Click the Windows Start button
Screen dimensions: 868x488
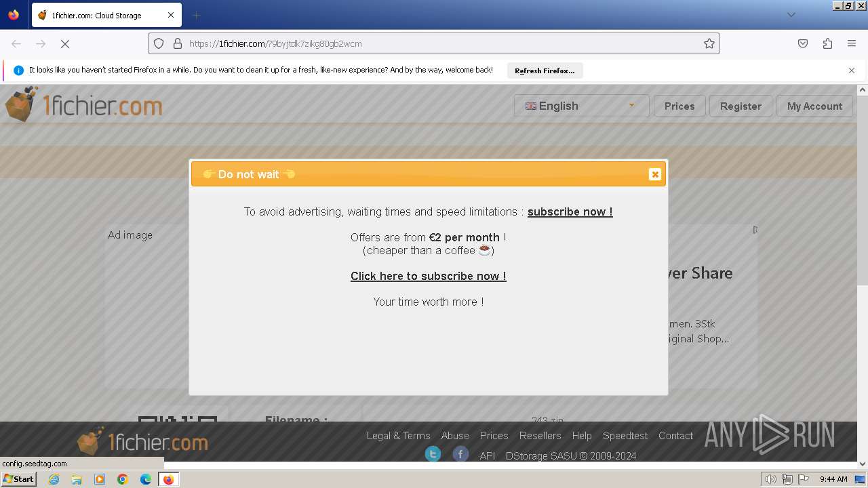pyautogui.click(x=18, y=479)
